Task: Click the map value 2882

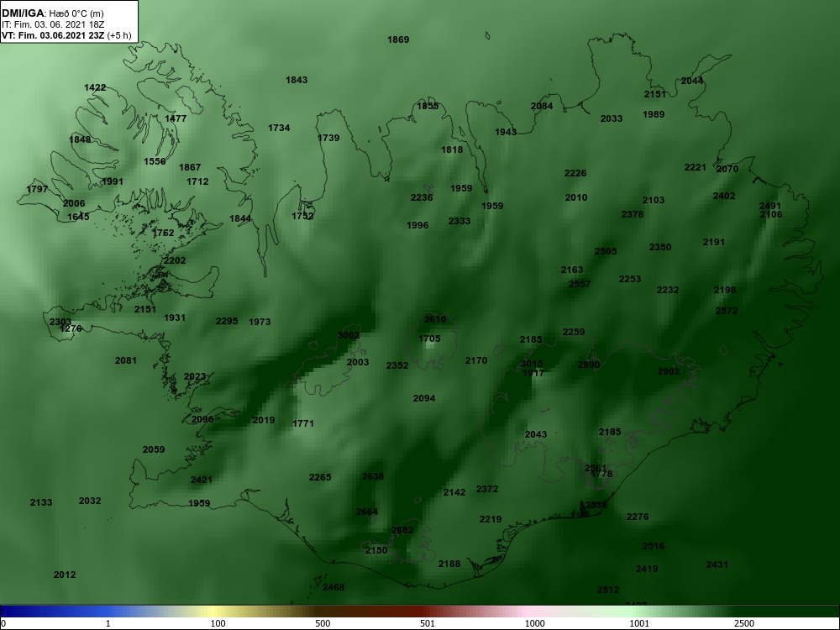Action: [402, 530]
